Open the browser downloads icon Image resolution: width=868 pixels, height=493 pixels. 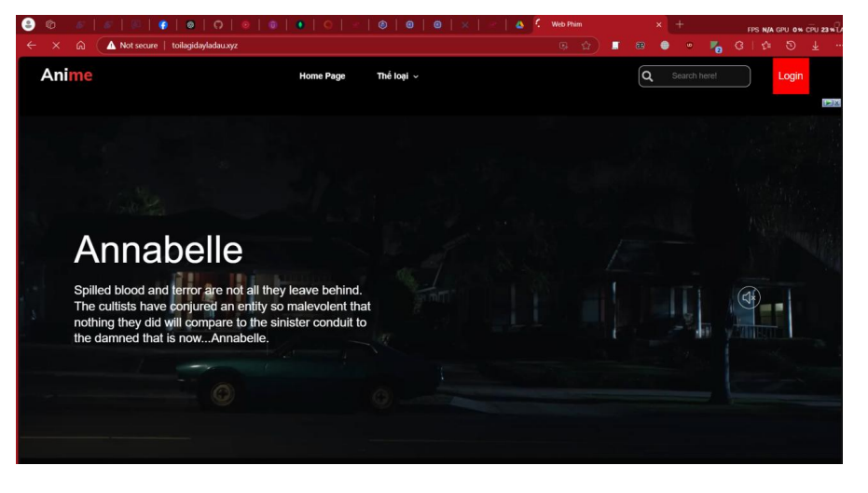click(815, 46)
